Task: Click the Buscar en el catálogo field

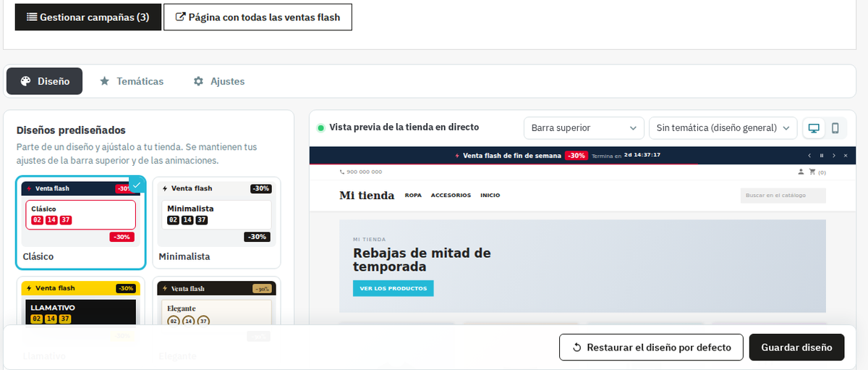Action: 783,195
